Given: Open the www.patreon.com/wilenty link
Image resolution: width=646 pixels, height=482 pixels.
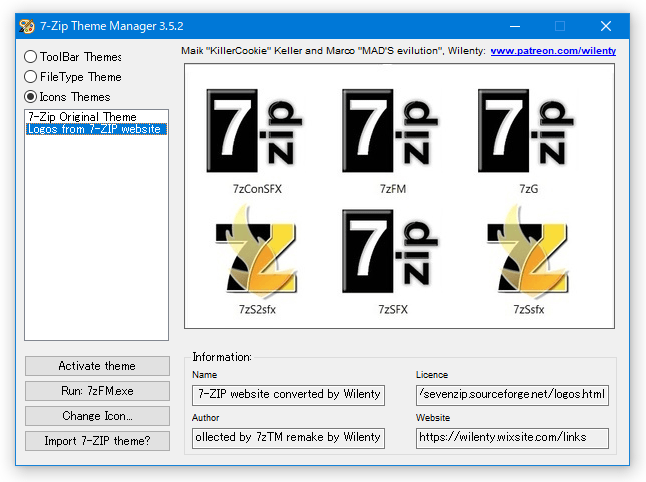Looking at the screenshot, I should click(553, 51).
